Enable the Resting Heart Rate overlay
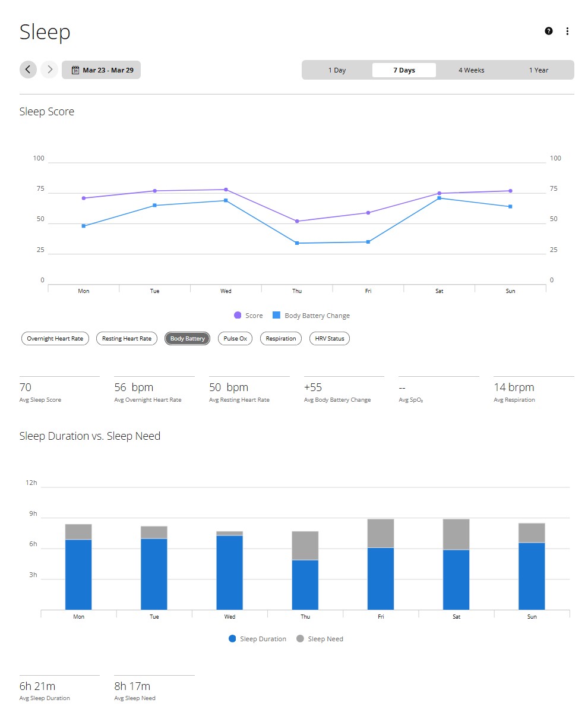Viewport: 588px width, 709px height. coord(127,338)
